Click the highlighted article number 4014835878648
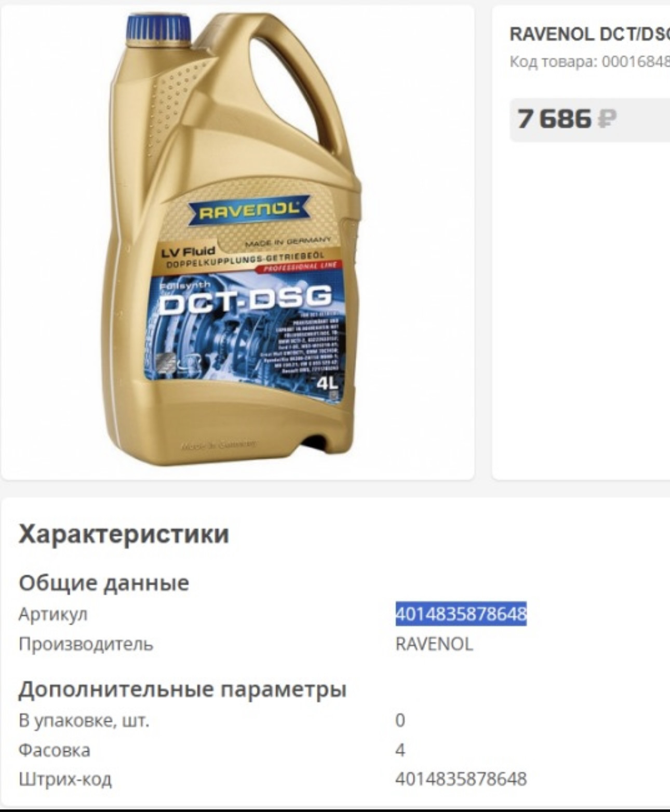The height and width of the screenshot is (812, 670). 461,614
